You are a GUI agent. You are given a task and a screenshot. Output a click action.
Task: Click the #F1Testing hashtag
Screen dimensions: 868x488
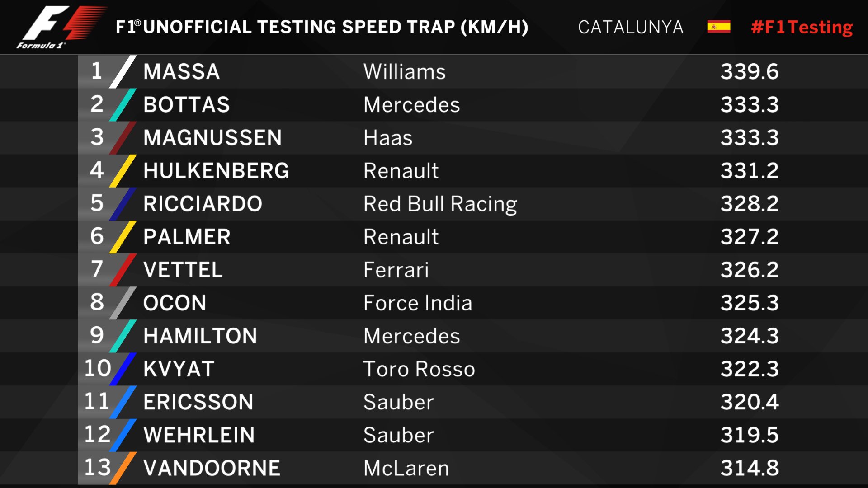click(802, 28)
